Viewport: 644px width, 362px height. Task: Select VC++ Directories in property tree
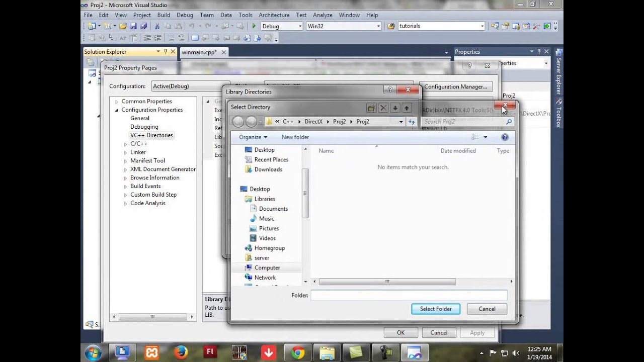[x=151, y=135]
